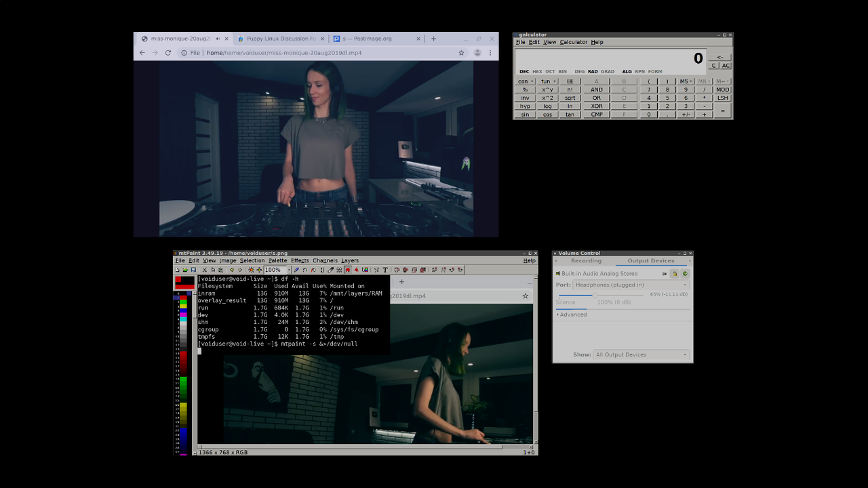Expand the Advanced section in Volume Control

click(572, 314)
